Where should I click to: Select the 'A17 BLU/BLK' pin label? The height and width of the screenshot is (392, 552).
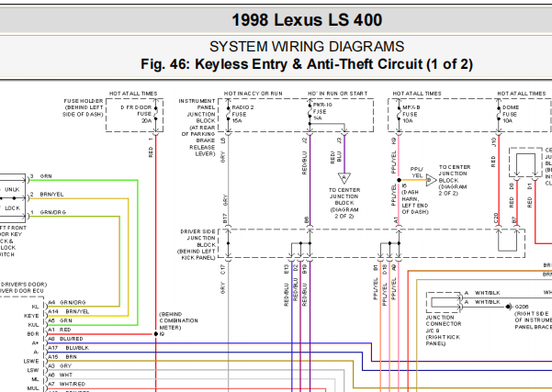68,348
